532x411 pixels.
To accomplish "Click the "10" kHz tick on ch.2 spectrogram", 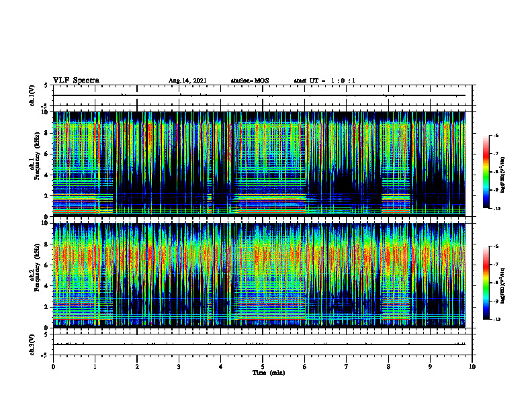I will (x=46, y=223).
